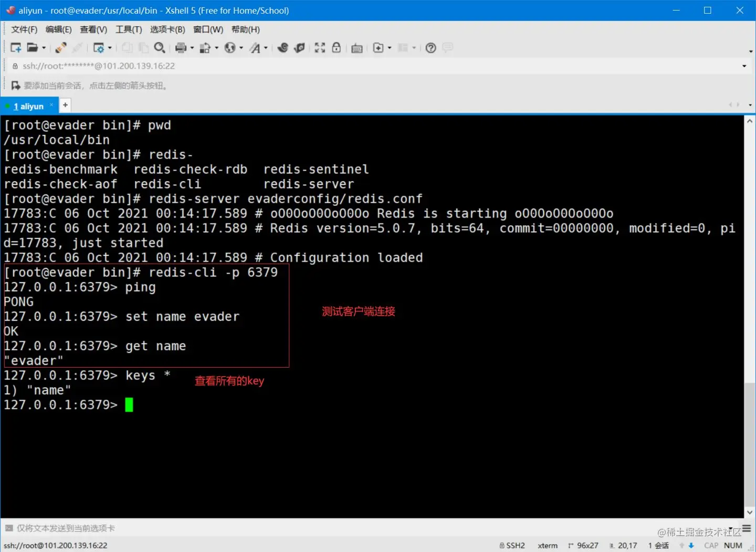Screen dimensions: 756x552
Task: Open the compose bar hamburger menu
Action: coord(747,528)
